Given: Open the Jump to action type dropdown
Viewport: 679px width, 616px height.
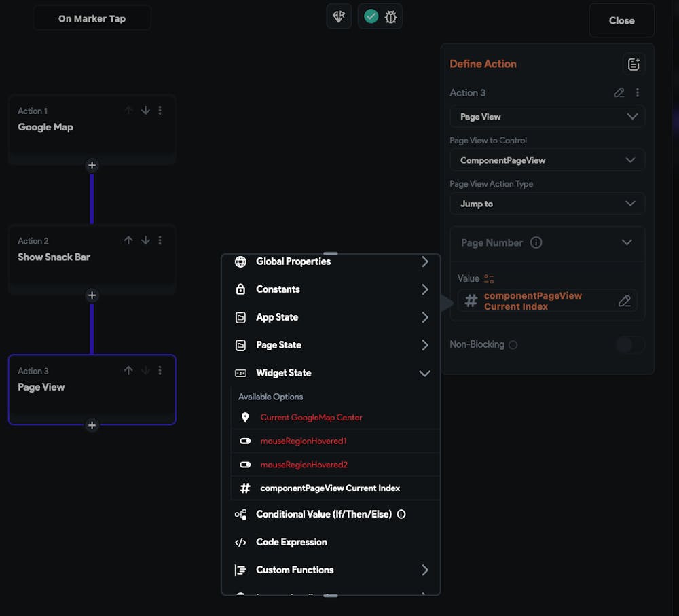Looking at the screenshot, I should point(547,204).
